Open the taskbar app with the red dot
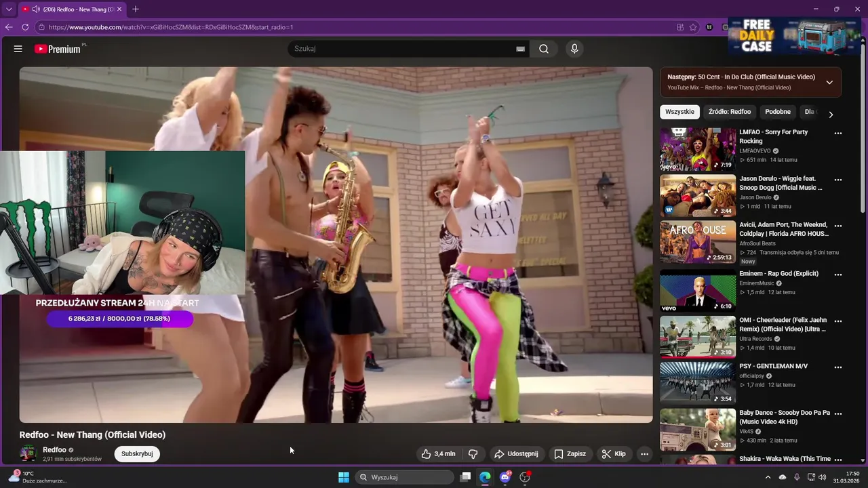Screen dimensions: 868x488 [525, 477]
